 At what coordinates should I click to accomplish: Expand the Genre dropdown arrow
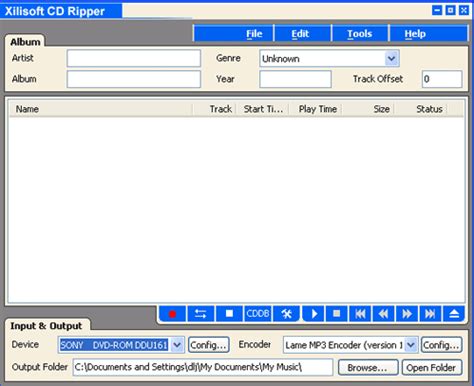point(391,59)
